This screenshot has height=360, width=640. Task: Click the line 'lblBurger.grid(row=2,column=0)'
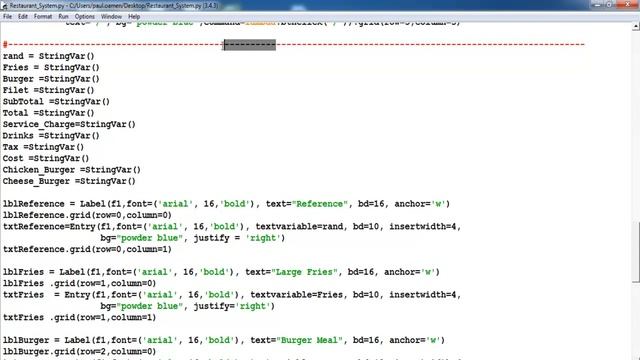(79, 352)
